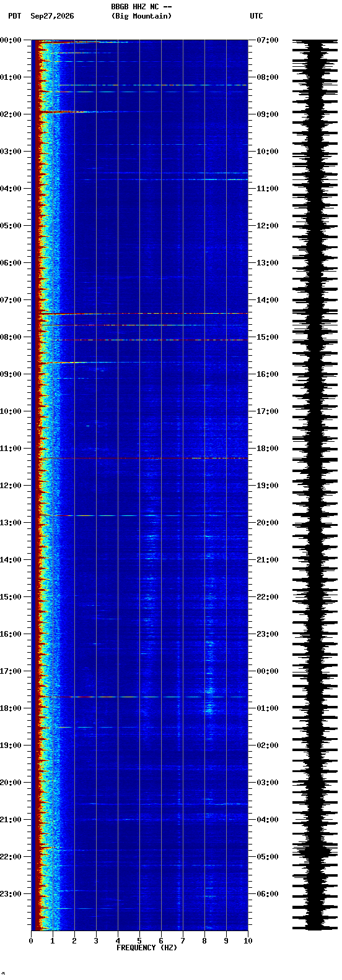Click the 09:00 UTC label on right axis
Viewport: 342px width, 980px height.
267,114
